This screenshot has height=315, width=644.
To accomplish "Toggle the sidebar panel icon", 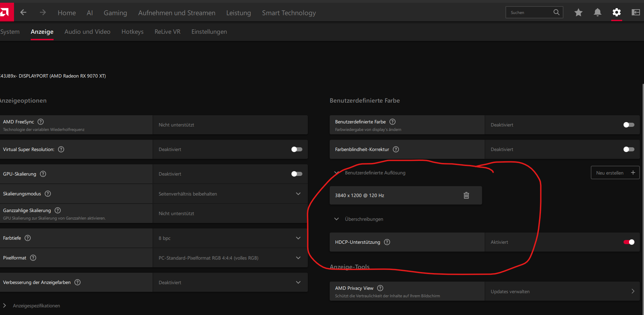I will [636, 13].
